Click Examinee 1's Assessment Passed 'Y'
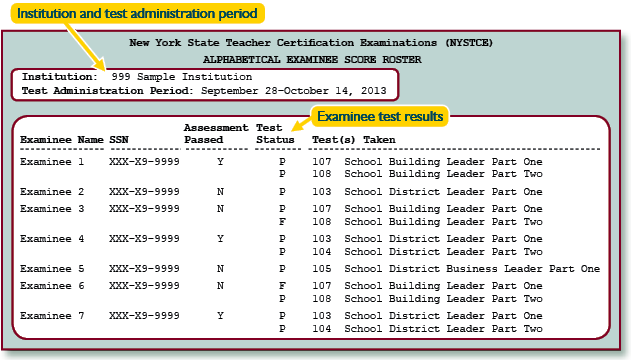Image resolution: width=631 pixels, height=360 pixels. coord(220,162)
